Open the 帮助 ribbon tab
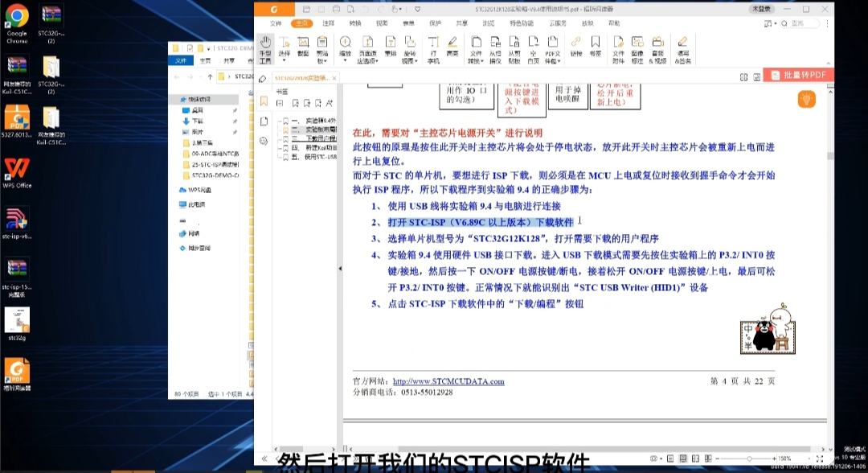Viewport: 868px width, 473px height. point(614,23)
